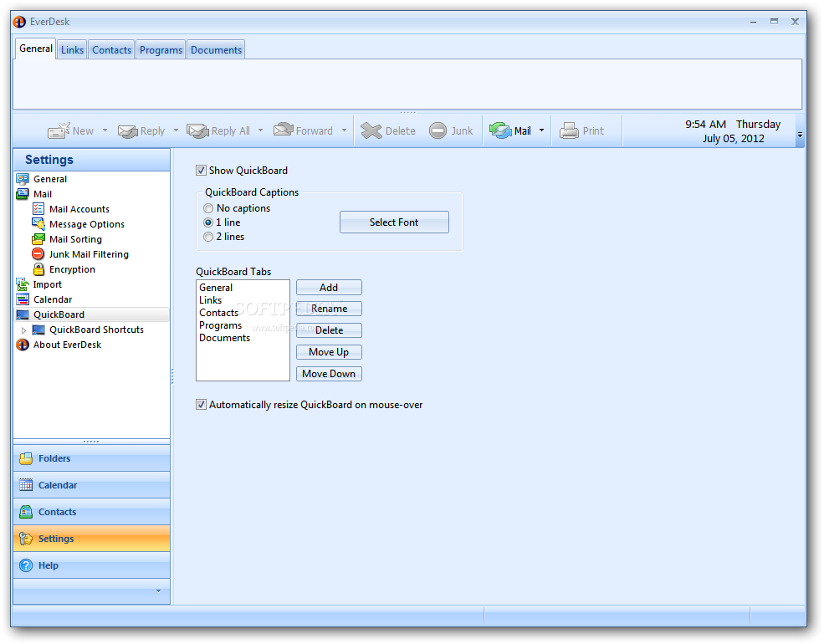Click the Contacts icon in navigation pane

(26, 512)
